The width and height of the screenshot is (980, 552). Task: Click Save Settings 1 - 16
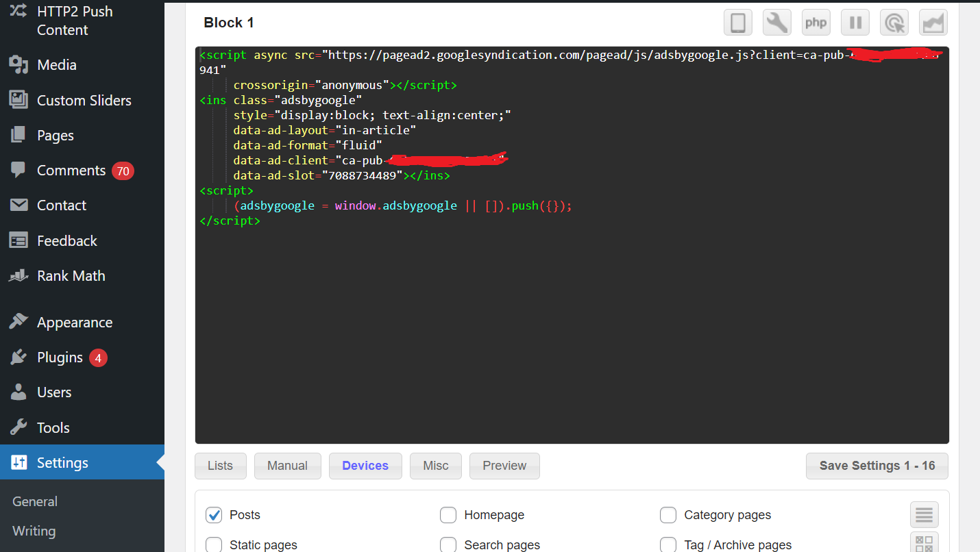(x=877, y=466)
